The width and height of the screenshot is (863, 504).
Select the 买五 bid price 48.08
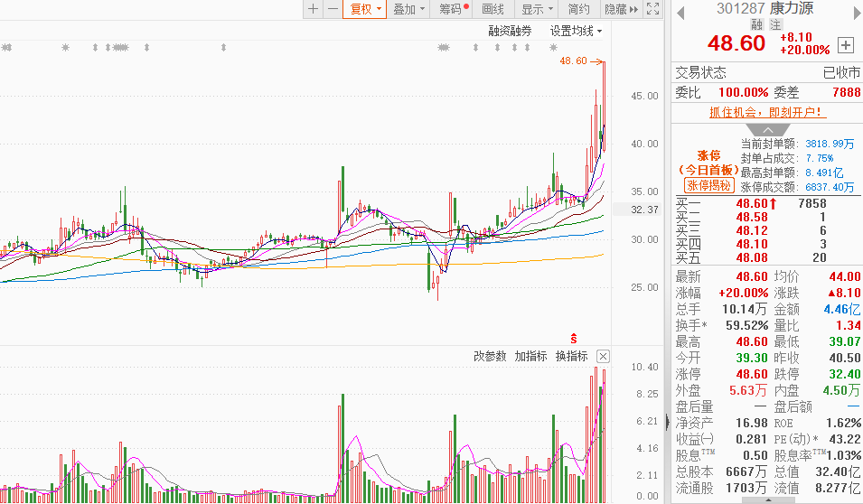752,257
